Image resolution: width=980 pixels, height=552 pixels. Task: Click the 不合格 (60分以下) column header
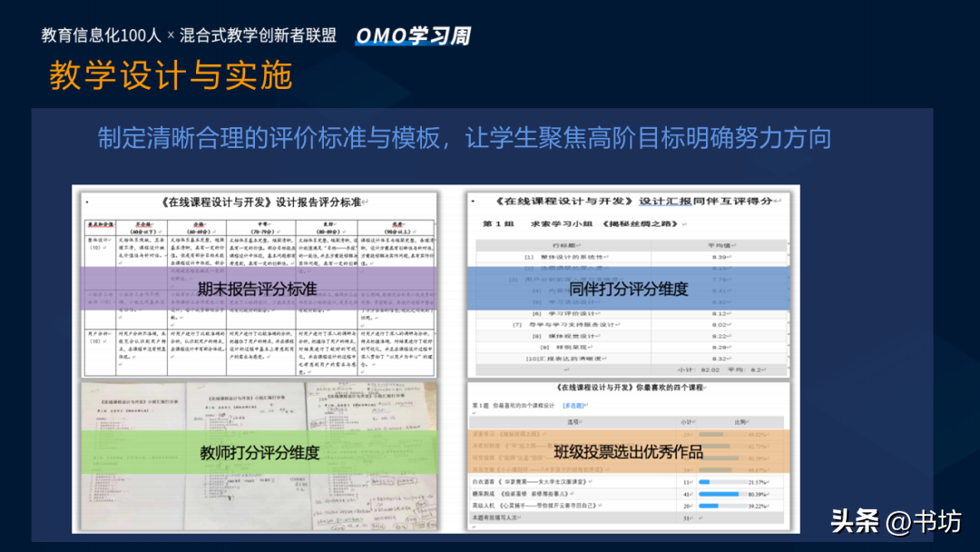tap(142, 228)
